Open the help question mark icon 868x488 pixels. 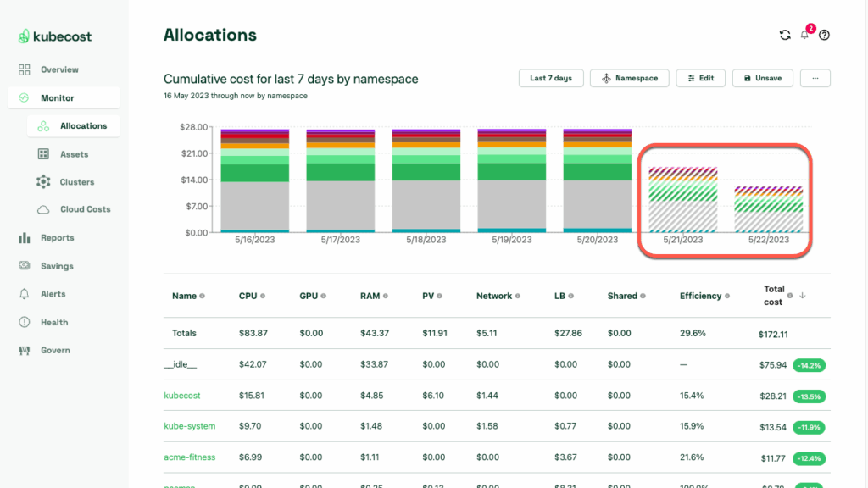click(824, 35)
